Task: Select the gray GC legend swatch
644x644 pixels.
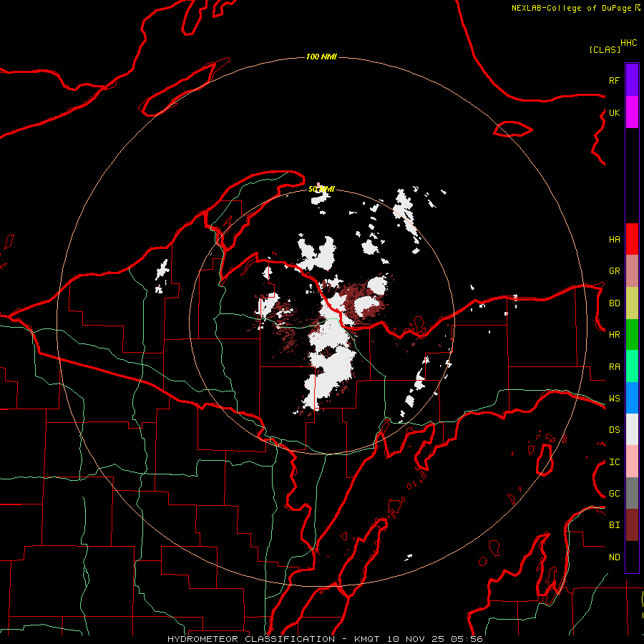Action: 632,493
